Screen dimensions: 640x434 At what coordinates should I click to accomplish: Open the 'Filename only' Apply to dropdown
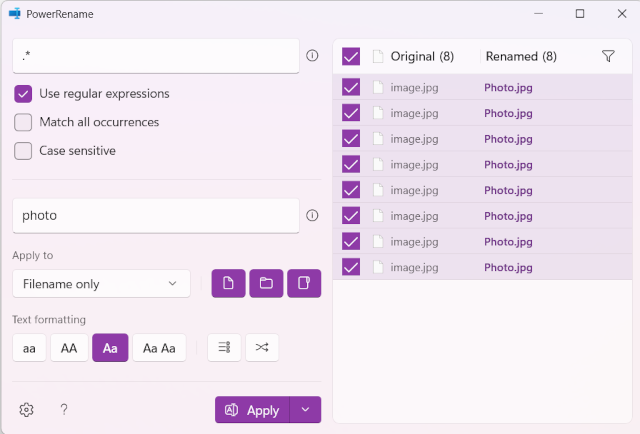(101, 283)
